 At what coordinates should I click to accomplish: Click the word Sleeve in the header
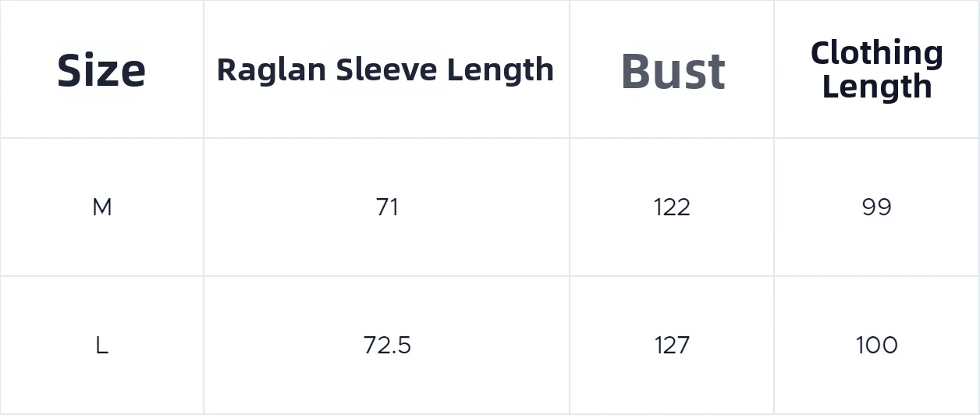click(386, 69)
